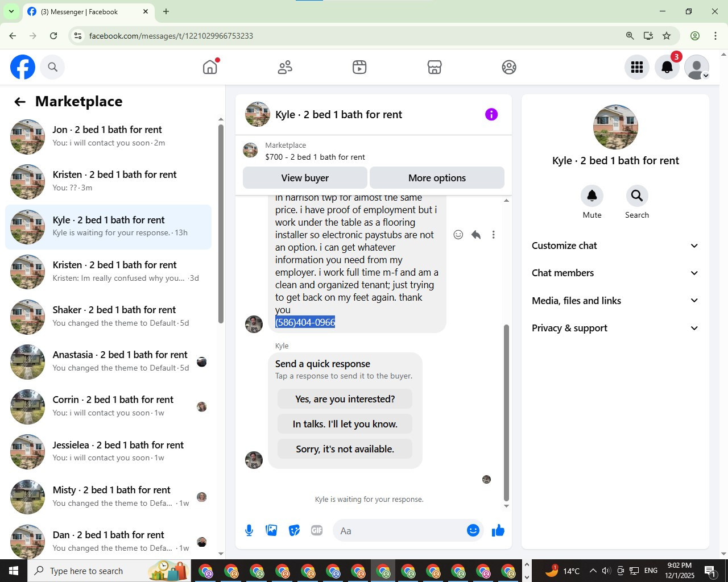The width and height of the screenshot is (728, 582).
Task: Open conversation information purple icon
Action: 491,114
